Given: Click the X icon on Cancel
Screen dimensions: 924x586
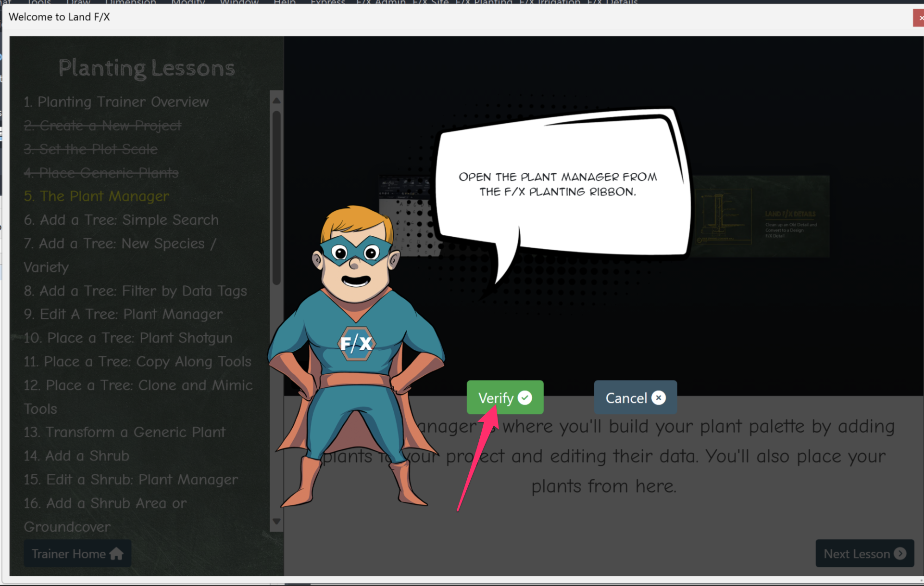Looking at the screenshot, I should click(659, 397).
